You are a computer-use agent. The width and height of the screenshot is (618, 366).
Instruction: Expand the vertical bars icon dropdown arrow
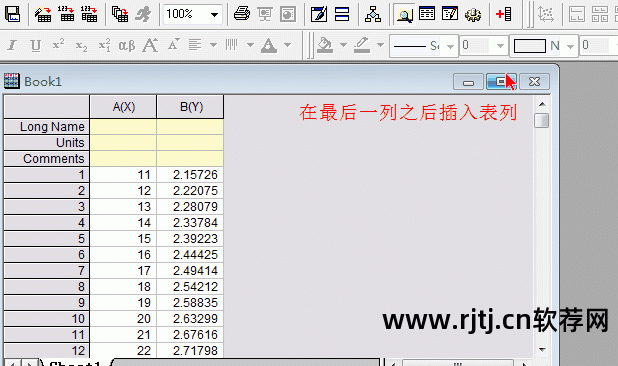coord(250,45)
